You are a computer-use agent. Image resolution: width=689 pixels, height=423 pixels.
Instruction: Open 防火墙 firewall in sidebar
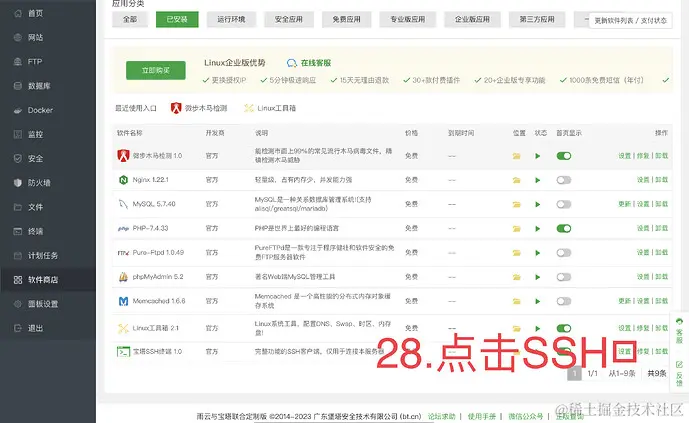point(39,183)
